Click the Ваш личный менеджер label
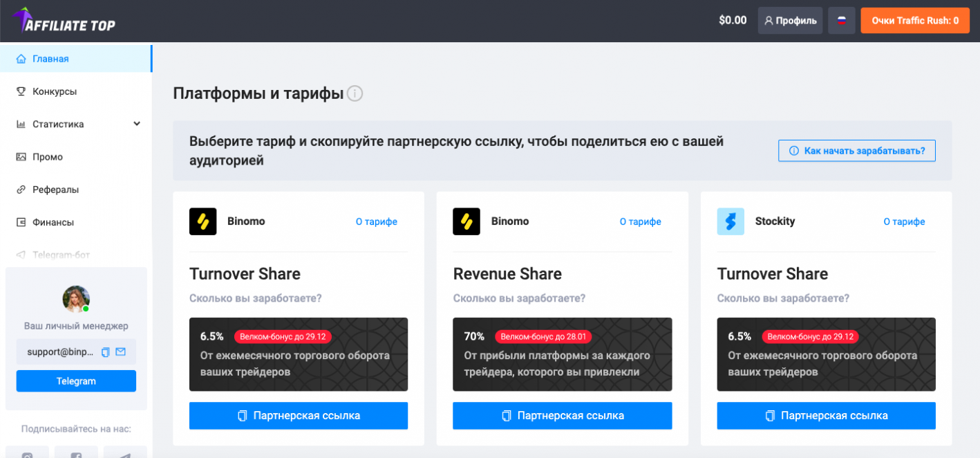 point(76,326)
